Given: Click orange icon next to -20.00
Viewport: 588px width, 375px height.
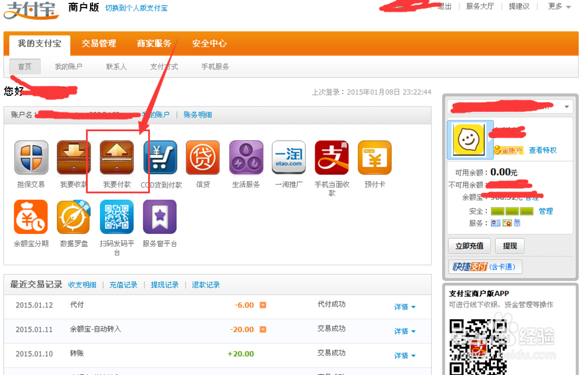Looking at the screenshot, I should click(263, 330).
